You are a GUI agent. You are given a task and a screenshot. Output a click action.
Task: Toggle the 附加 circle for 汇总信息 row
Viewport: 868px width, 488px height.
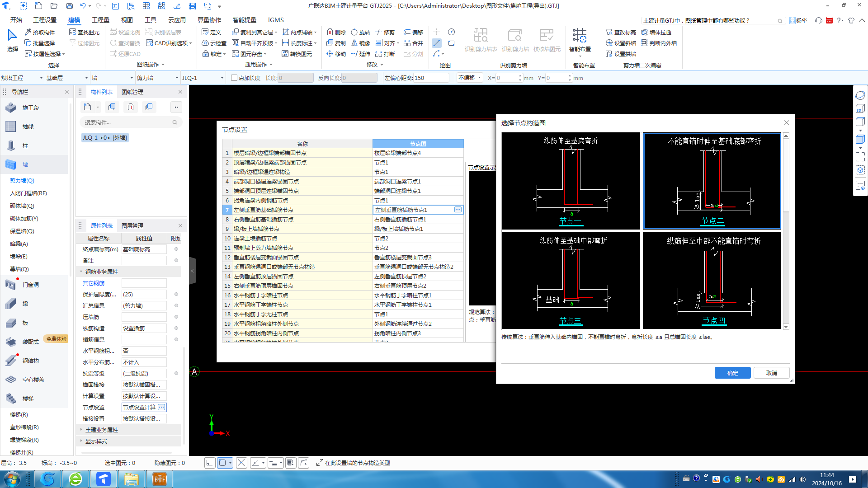pyautogui.click(x=176, y=305)
